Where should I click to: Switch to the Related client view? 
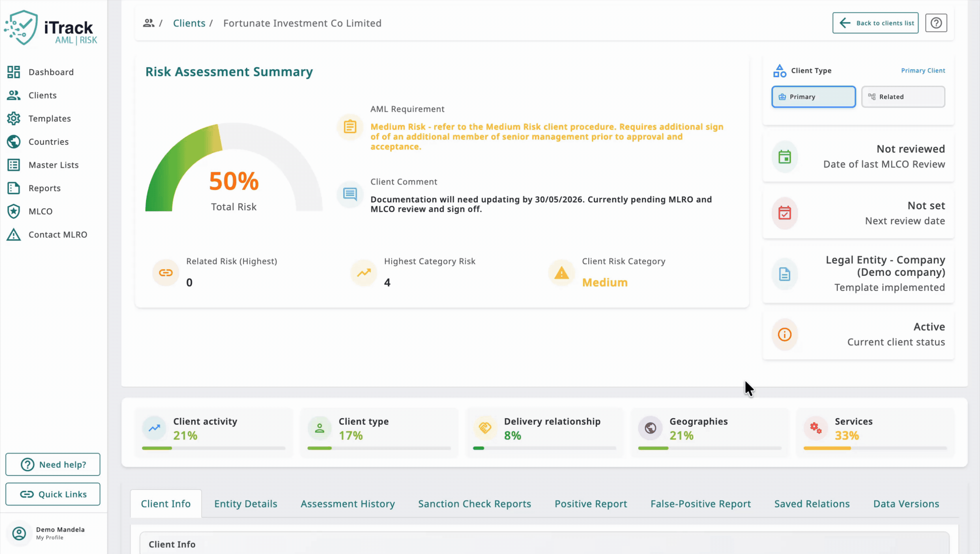click(x=903, y=96)
